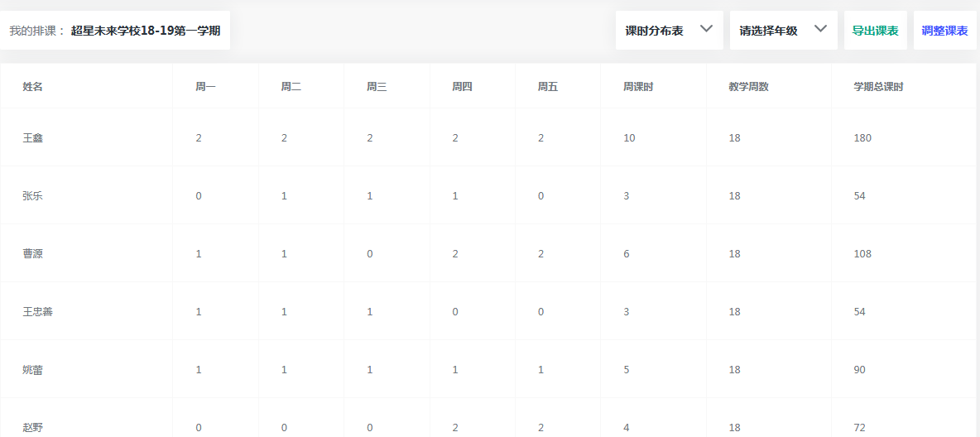Viewport: 980px width, 437px height.
Task: Click 姚蕾's 周课时 value 5
Action: 627,369
